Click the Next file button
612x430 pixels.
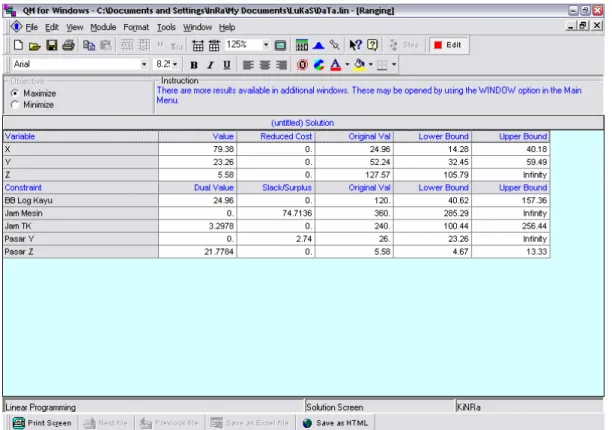click(x=106, y=423)
